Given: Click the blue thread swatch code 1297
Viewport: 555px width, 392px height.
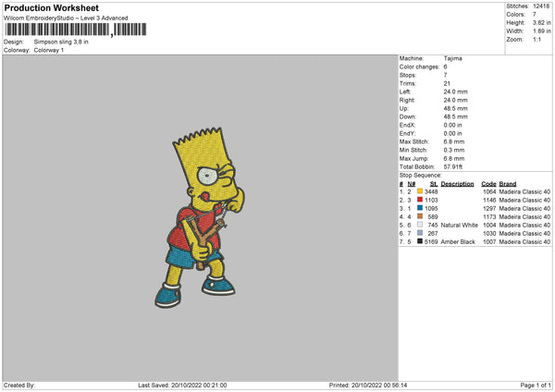Looking at the screenshot, I should (x=420, y=208).
